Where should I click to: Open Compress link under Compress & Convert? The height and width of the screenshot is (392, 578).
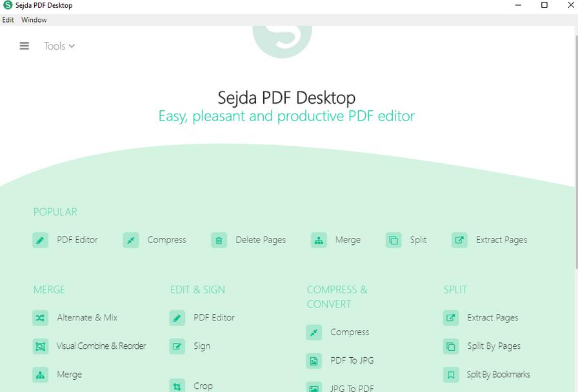(x=350, y=332)
